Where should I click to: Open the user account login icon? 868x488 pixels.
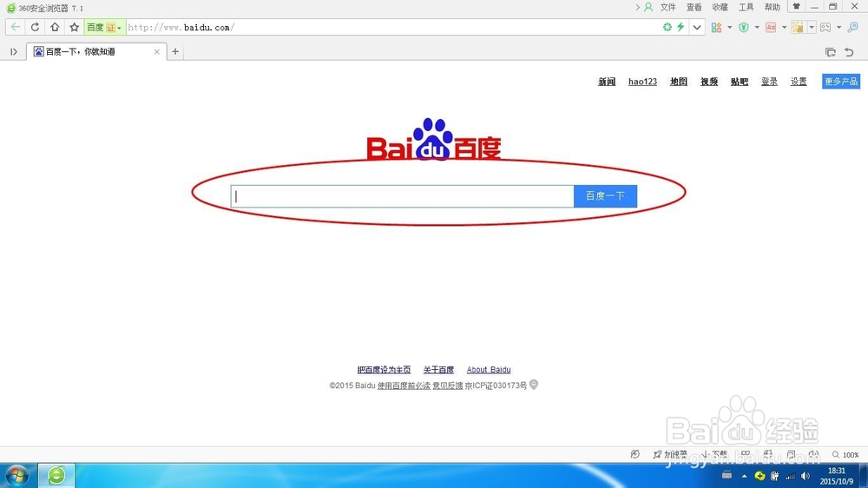tap(648, 7)
